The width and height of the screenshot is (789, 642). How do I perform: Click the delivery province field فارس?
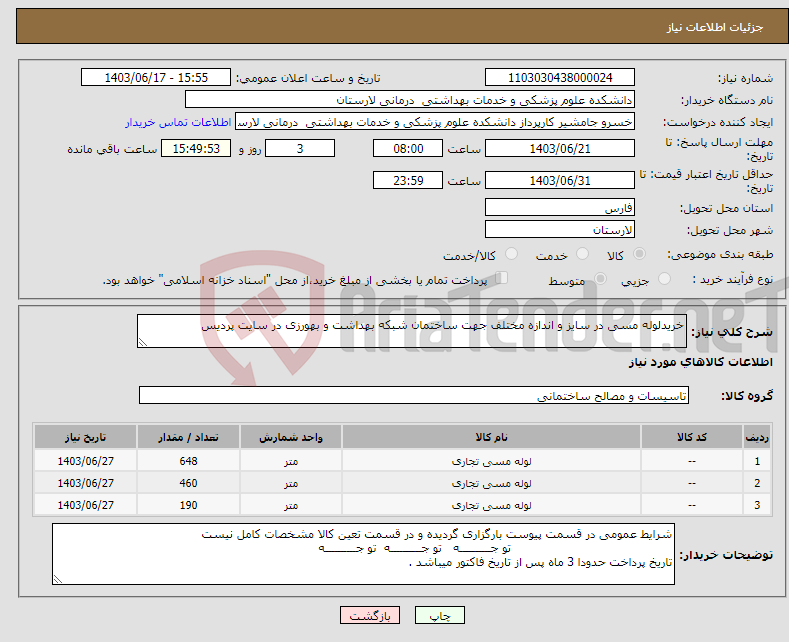pyautogui.click(x=560, y=207)
